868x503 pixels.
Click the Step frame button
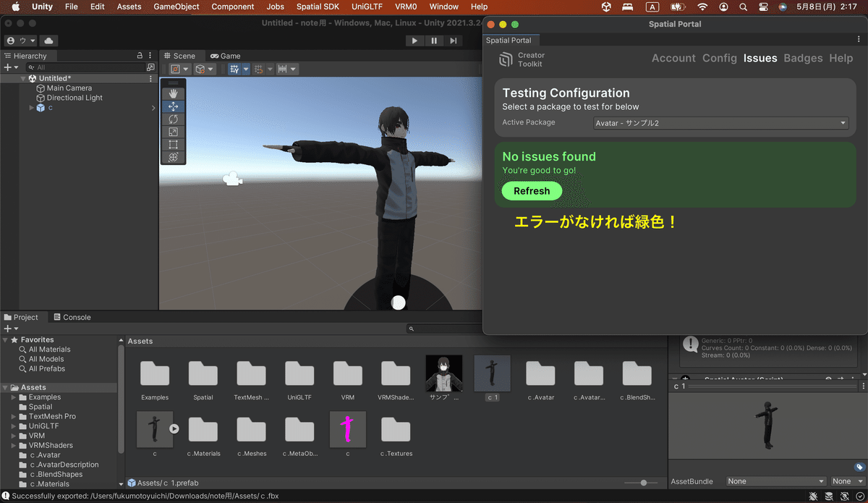[x=453, y=41]
